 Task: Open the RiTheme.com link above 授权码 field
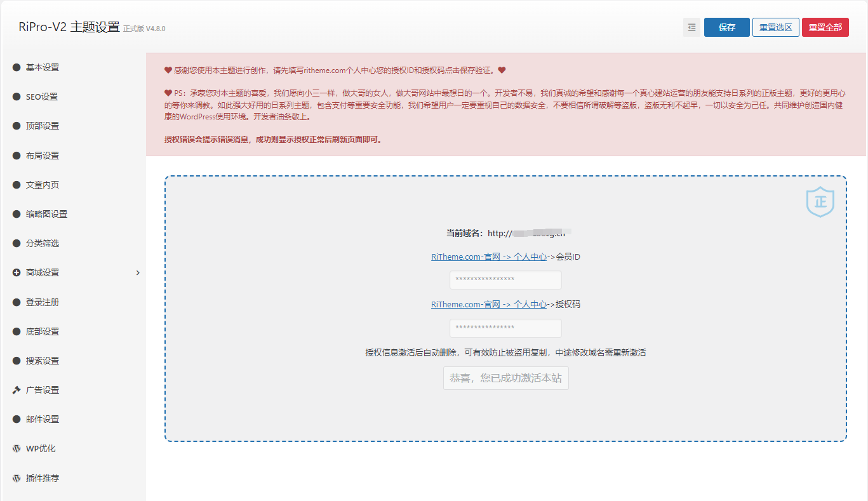point(489,304)
